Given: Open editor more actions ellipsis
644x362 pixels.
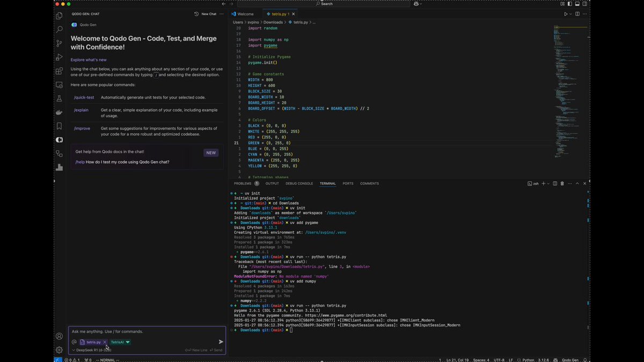Looking at the screenshot, I should pyautogui.click(x=586, y=14).
